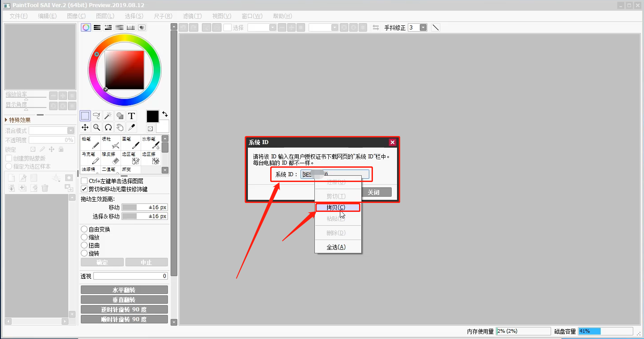Click the 系统 ID text field
This screenshot has width=644, height=339.
(335, 174)
